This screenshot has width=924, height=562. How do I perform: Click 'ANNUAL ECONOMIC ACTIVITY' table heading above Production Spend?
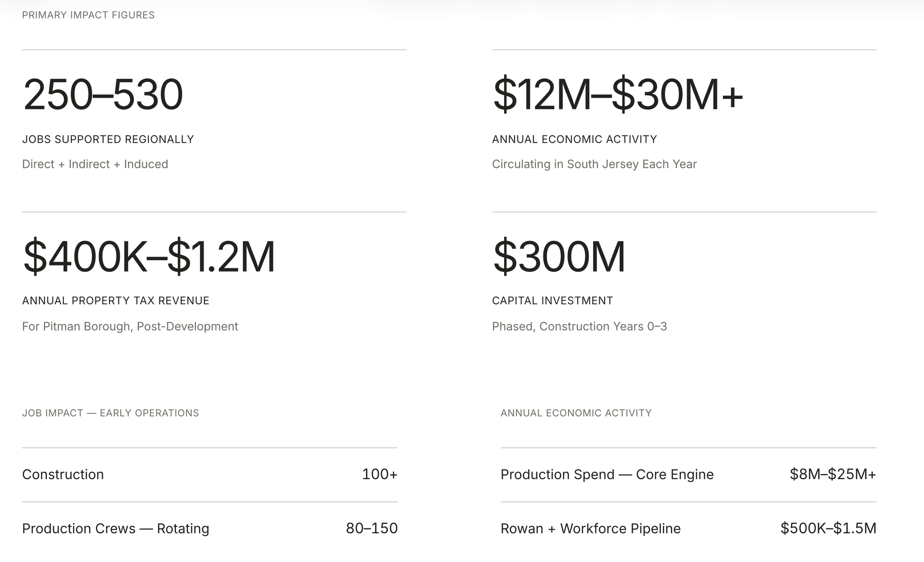pyautogui.click(x=576, y=413)
